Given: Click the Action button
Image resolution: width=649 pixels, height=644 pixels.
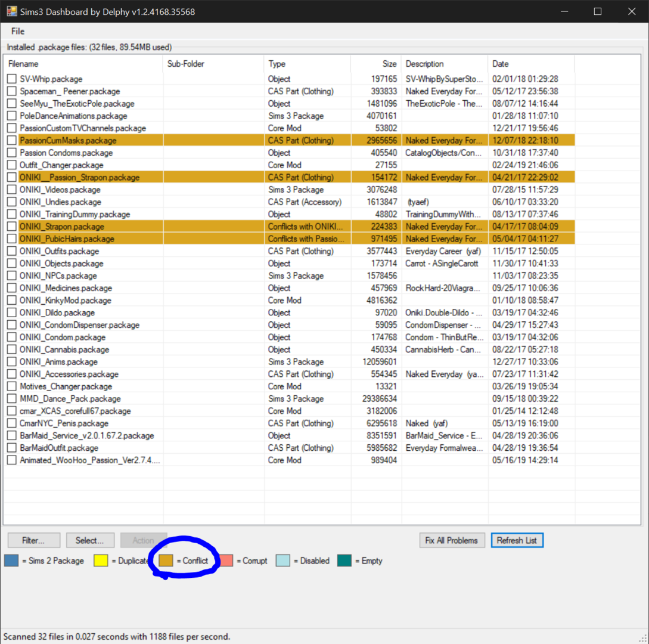Looking at the screenshot, I should (143, 540).
